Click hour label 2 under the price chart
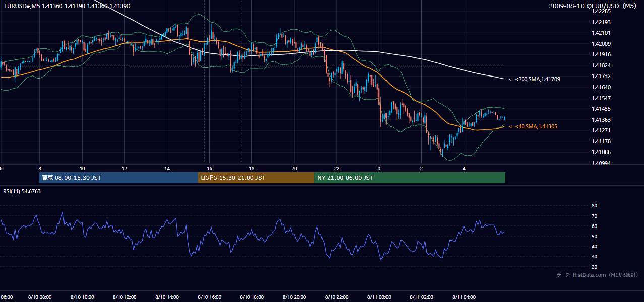 click(421, 169)
